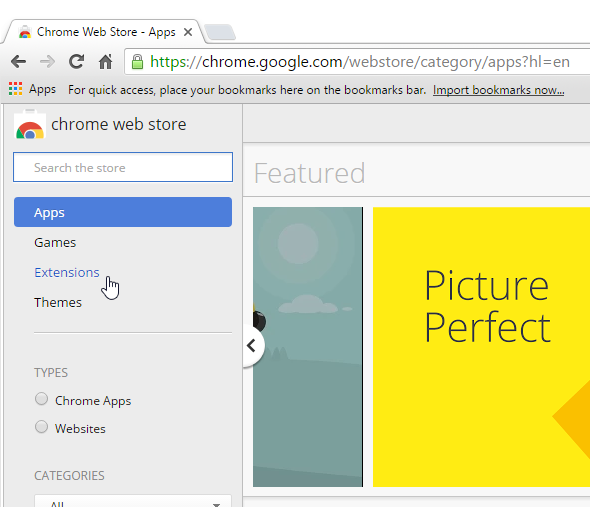Open a new tab with the blank tab button
Image resolution: width=590 pixels, height=507 pixels.
click(220, 32)
